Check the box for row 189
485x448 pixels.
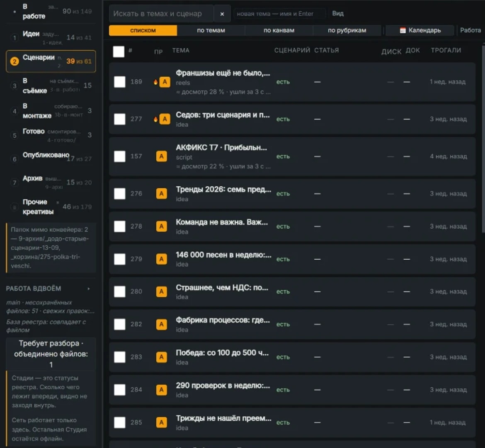pyautogui.click(x=120, y=82)
